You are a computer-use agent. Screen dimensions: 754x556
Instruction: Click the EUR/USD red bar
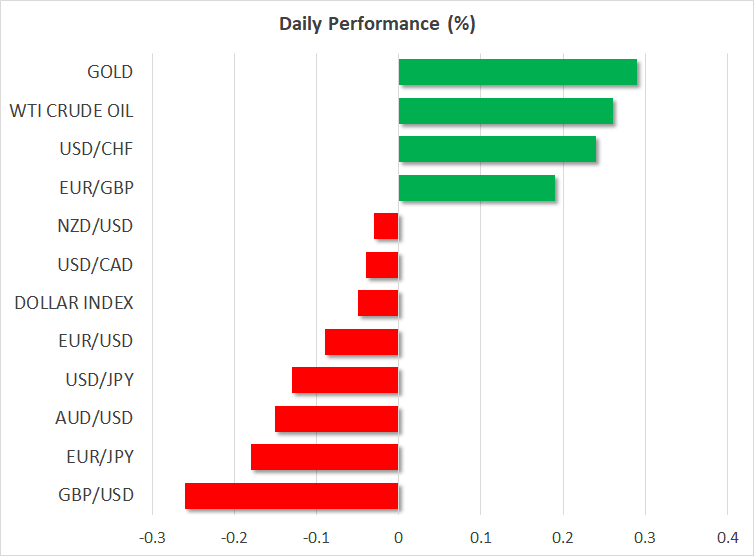click(x=362, y=342)
